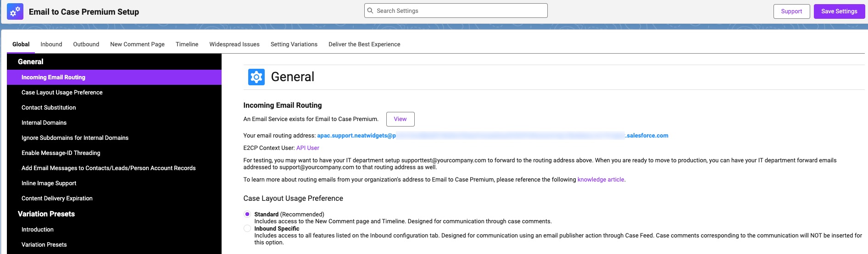The width and height of the screenshot is (868, 254).
Task: Select Introduction under Variation Presets
Action: [x=114, y=230]
